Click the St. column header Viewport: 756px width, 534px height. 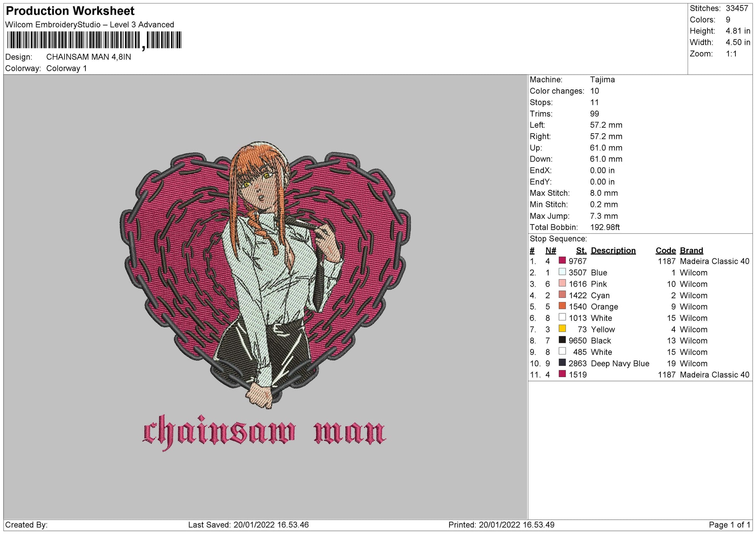point(581,250)
